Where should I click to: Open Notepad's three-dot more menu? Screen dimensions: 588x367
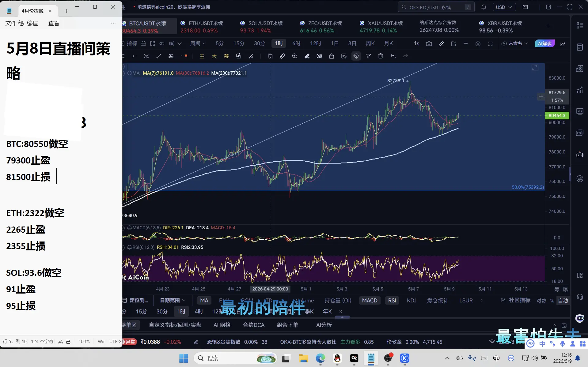pos(113,23)
